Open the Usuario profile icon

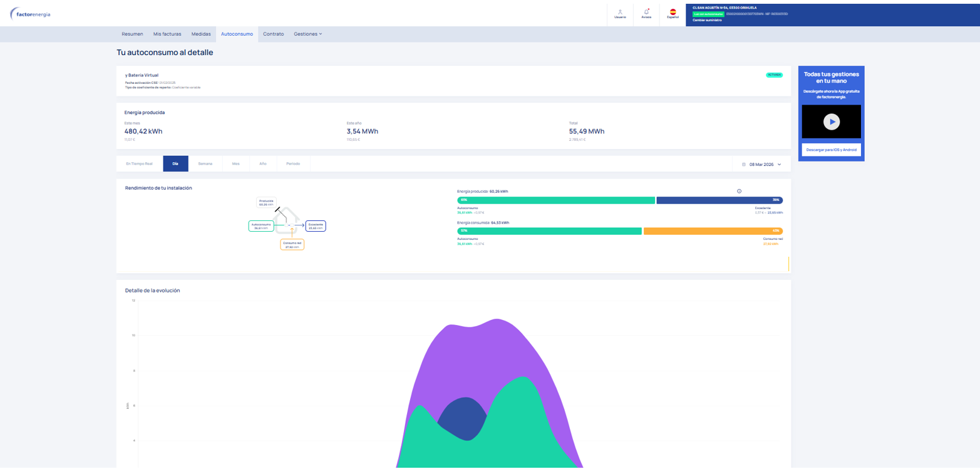[x=620, y=13]
